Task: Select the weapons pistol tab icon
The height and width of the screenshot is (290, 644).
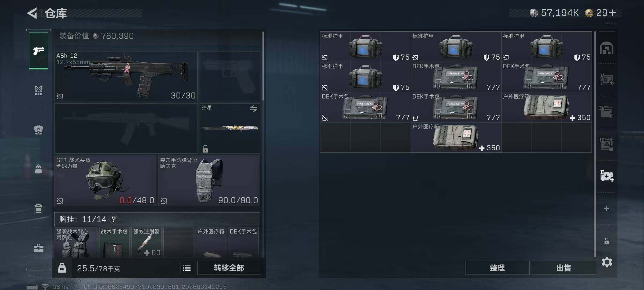Action: click(39, 50)
